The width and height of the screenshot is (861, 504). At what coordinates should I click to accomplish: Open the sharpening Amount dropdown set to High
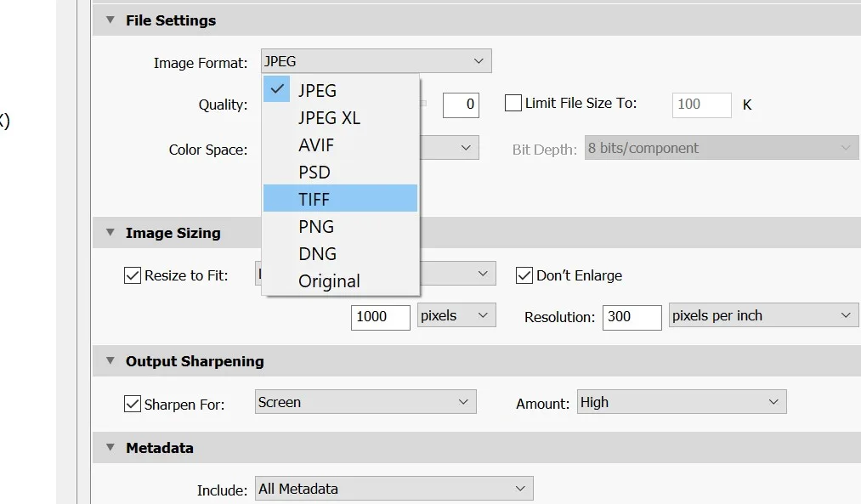pos(681,401)
